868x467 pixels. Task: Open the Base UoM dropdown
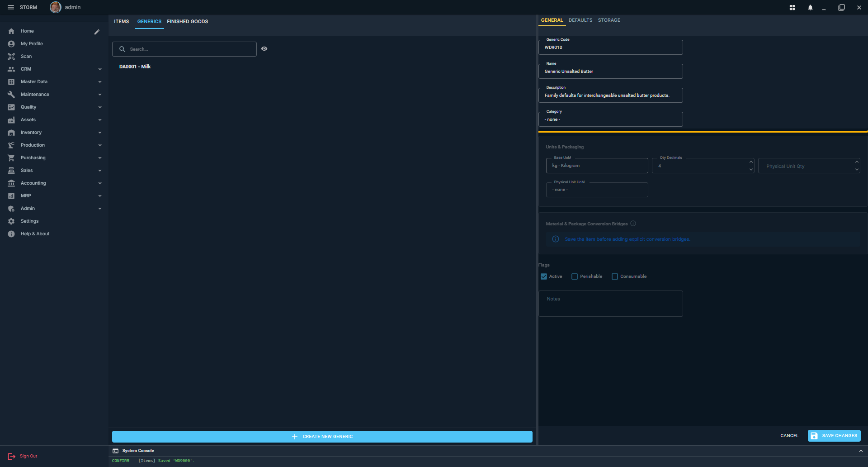597,166
